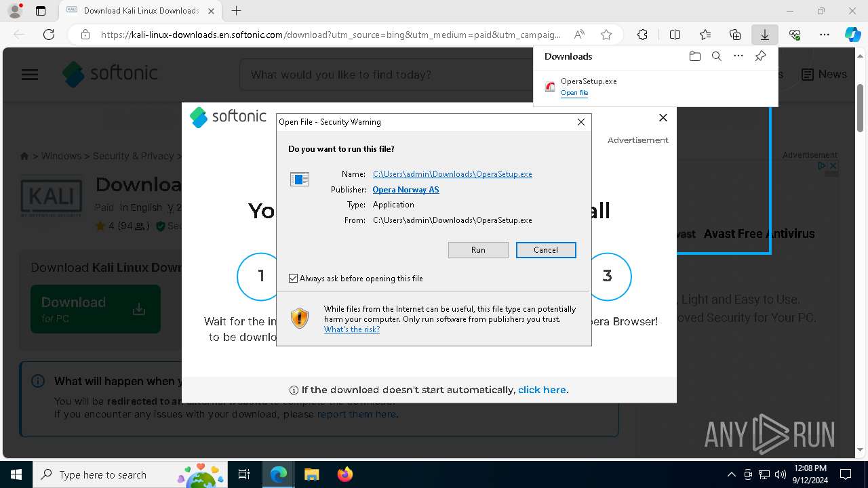The width and height of the screenshot is (868, 488).
Task: View site information lock icon
Action: point(85,35)
